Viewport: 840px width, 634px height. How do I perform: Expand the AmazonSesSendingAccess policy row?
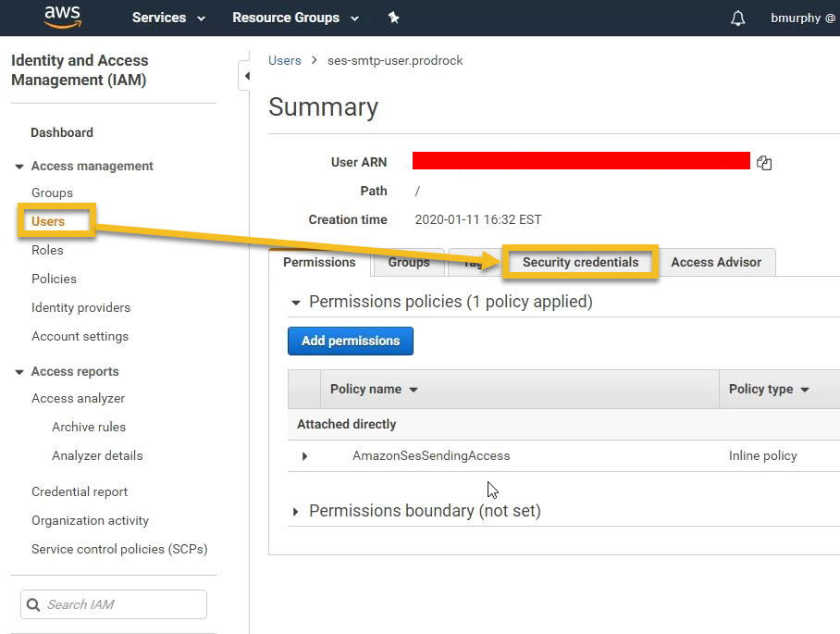(304, 456)
